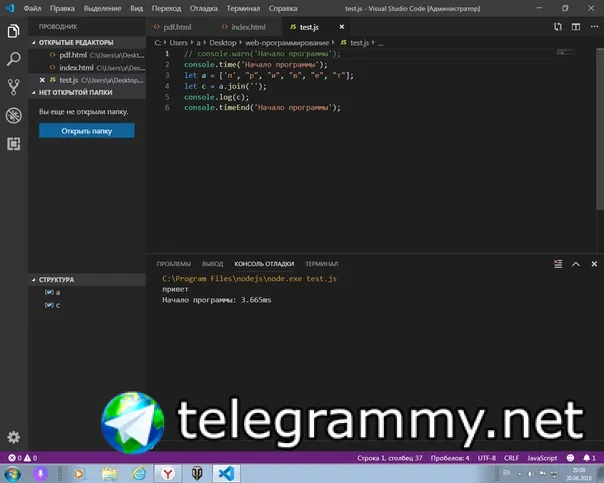
Task: Open the editor more actions menu
Action: click(x=594, y=26)
